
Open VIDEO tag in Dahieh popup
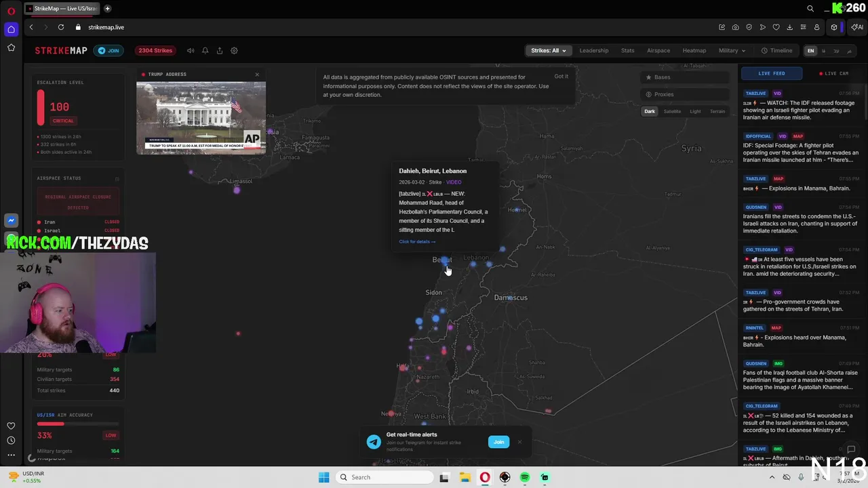pos(454,182)
